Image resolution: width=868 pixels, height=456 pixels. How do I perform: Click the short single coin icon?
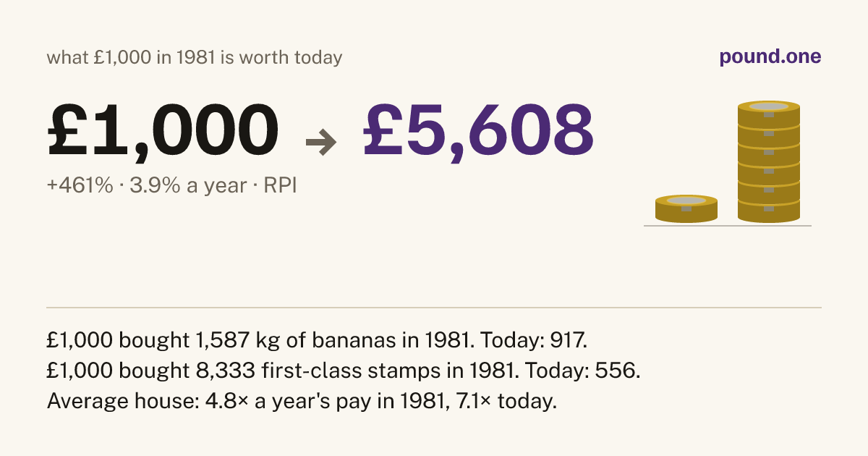(686, 208)
